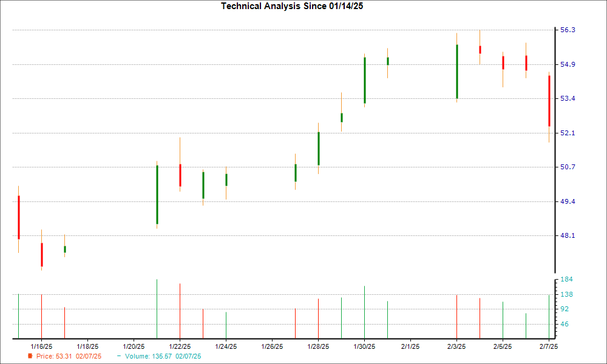Viewport: 607px width, 364px height.
Task: Select the tall green candlestick above 2/3/25
Action: point(457,72)
